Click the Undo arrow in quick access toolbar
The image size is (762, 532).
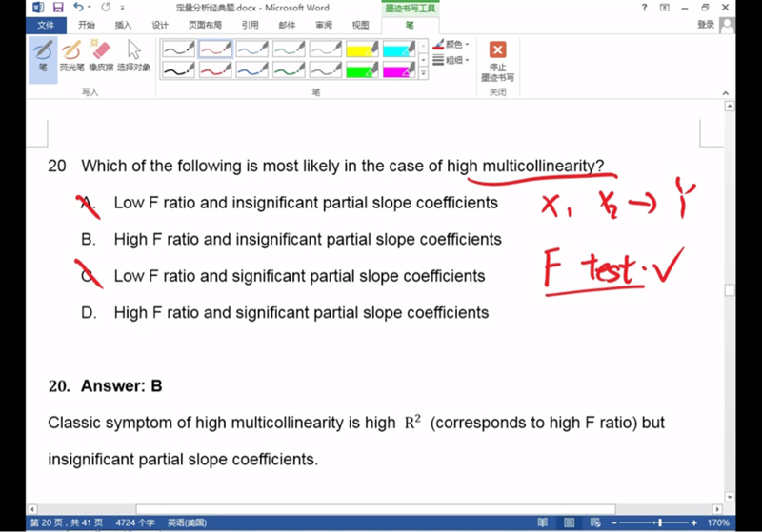tap(78, 8)
